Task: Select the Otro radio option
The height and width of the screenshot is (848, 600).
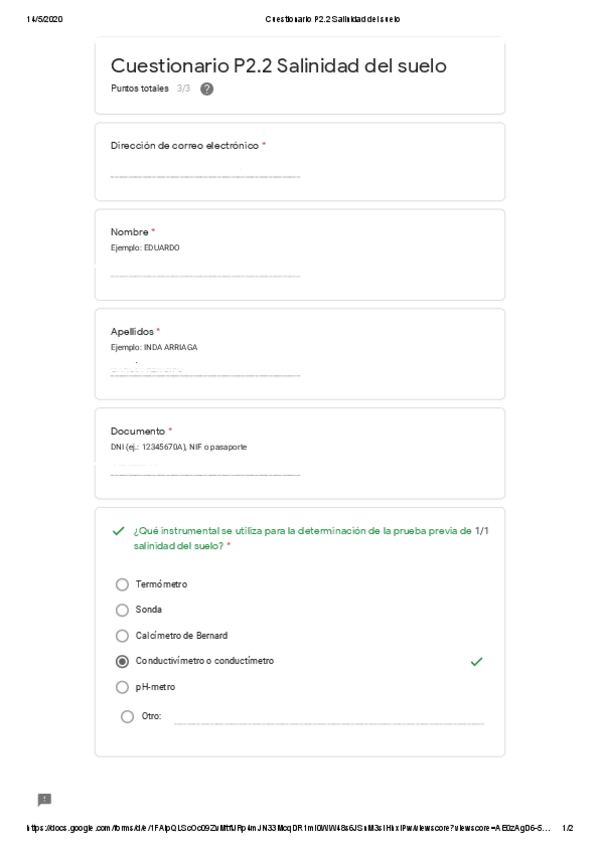Action: pos(127,716)
